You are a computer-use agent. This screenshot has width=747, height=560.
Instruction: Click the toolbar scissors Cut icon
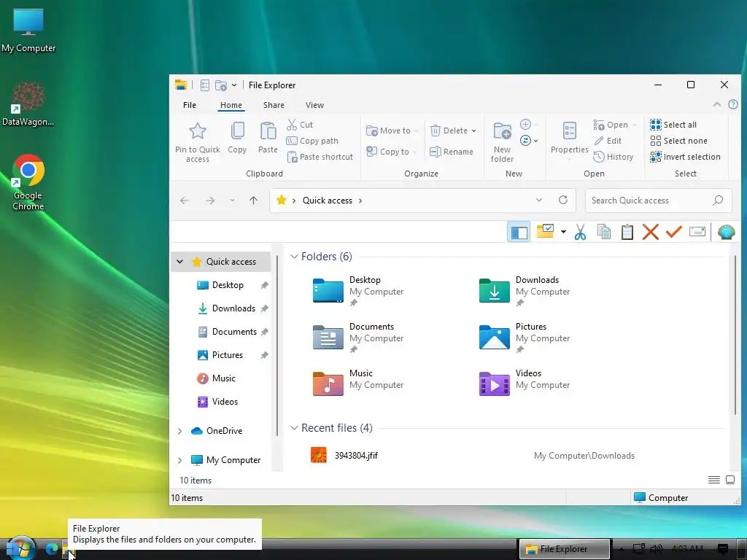[x=580, y=232]
